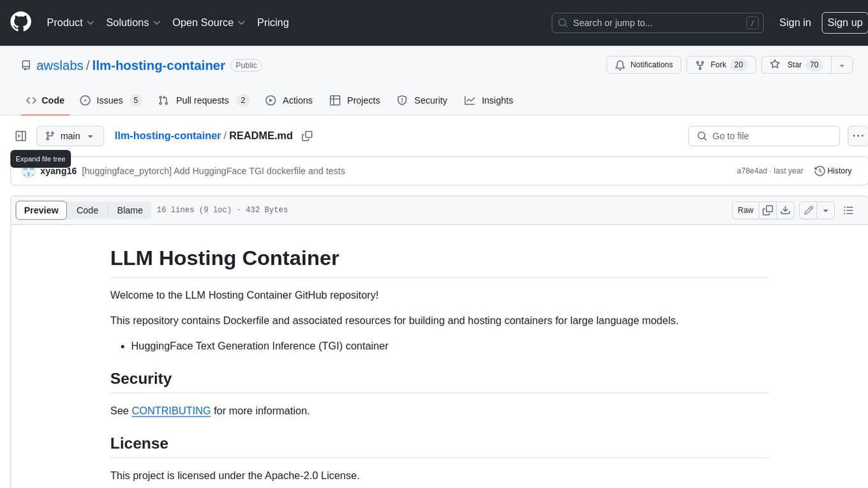Image resolution: width=868 pixels, height=488 pixels.
Task: Click the Security section heading
Action: [141, 379]
